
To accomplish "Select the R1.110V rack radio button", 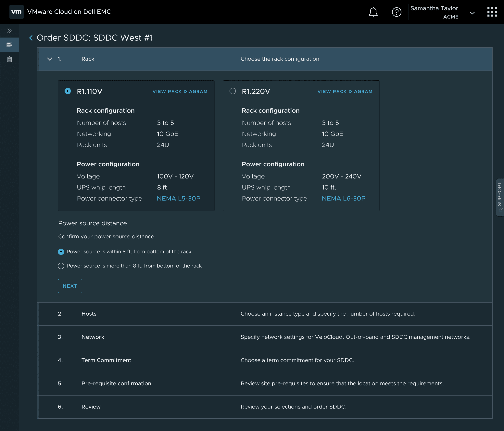I will pos(68,91).
